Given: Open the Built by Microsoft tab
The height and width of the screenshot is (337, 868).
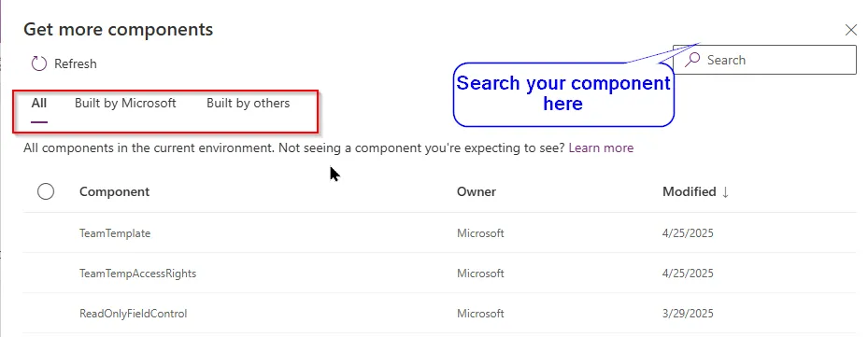Looking at the screenshot, I should tap(125, 104).
